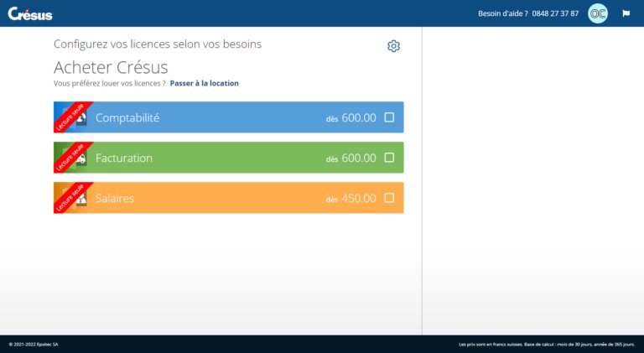This screenshot has height=353, width=644.
Task: Click the Besoin d'aide ? text
Action: [x=503, y=13]
